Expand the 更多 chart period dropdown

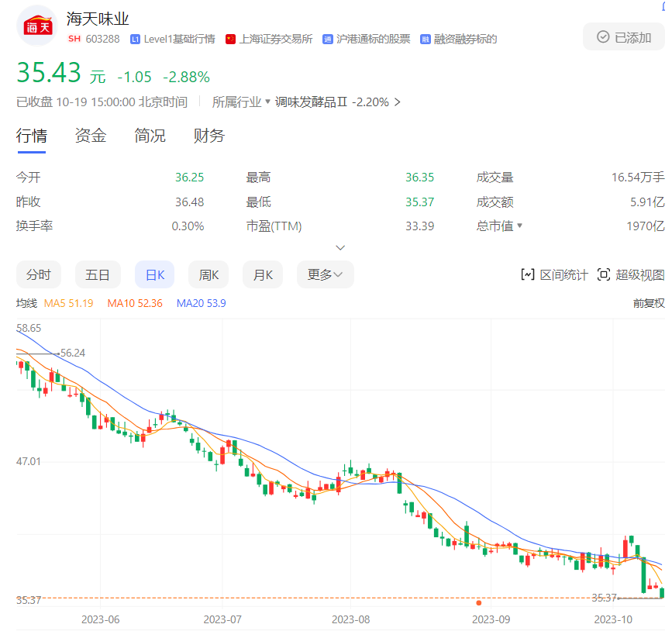tap(325, 274)
